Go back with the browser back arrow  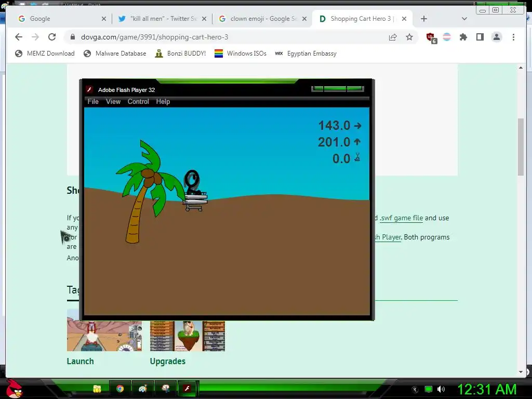(19, 37)
